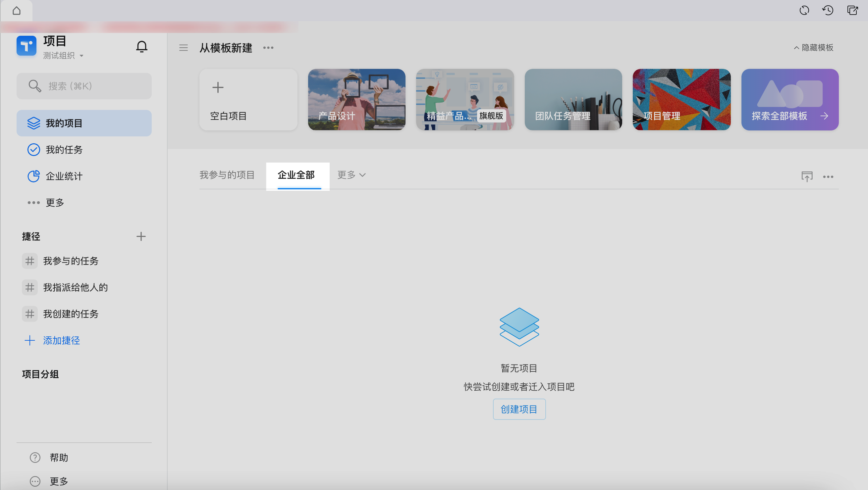The image size is (868, 490).
Task: Click the 旗舰版 badge
Action: (491, 116)
